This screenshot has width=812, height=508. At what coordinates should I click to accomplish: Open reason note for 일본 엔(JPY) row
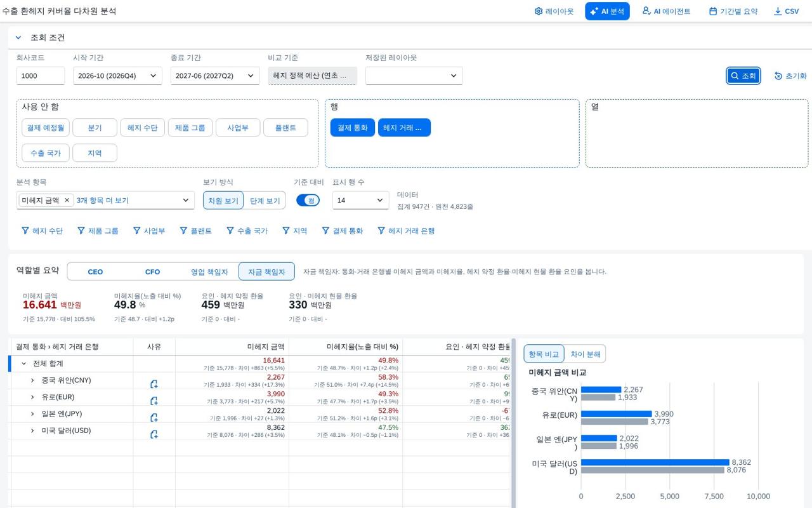coord(154,417)
